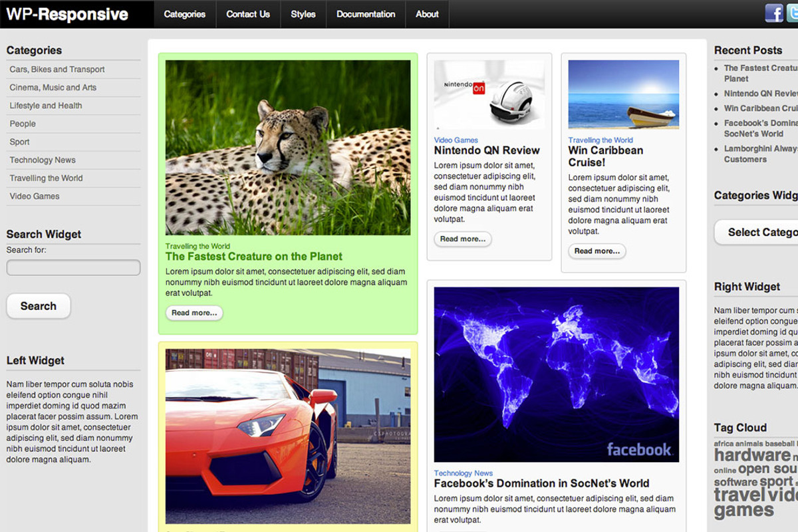Open Facebook's Domination recent post link
This screenshot has width=798, height=532.
pyautogui.click(x=761, y=128)
